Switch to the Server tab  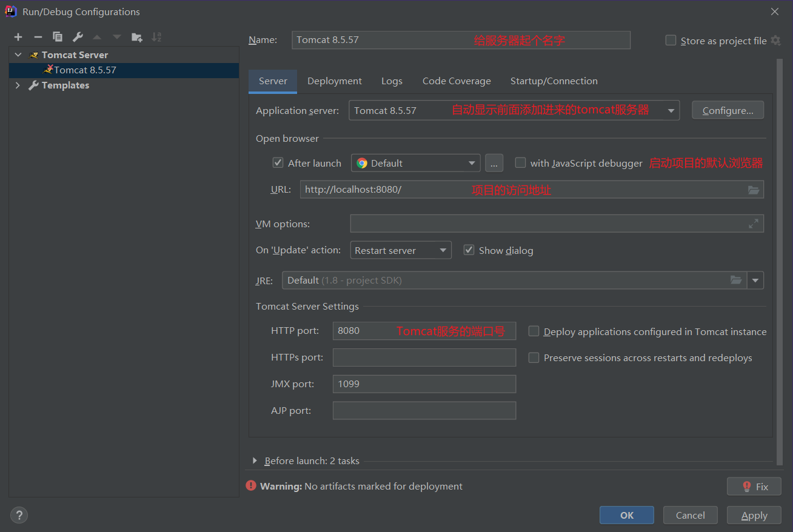273,81
